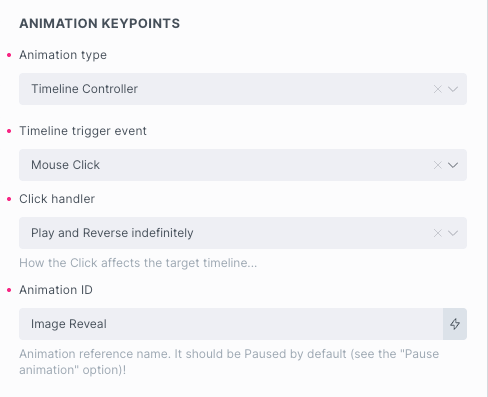Expand Timeline trigger event chevron arrow
The height and width of the screenshot is (397, 488).
pos(453,165)
